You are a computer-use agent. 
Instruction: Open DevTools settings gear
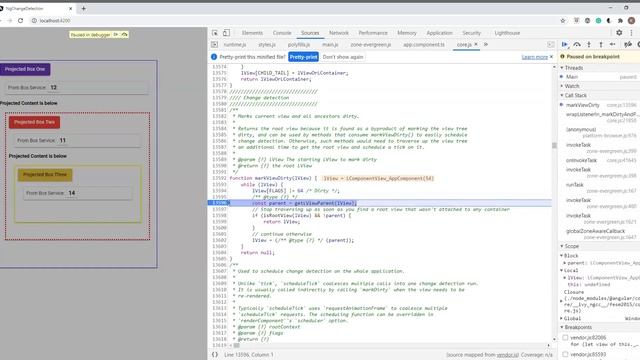pos(619,33)
